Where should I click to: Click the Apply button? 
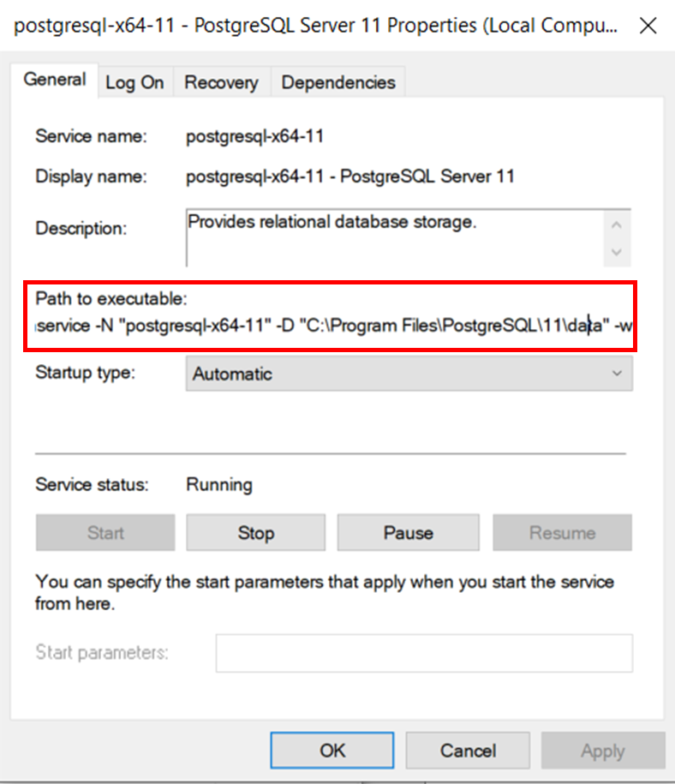click(x=602, y=751)
